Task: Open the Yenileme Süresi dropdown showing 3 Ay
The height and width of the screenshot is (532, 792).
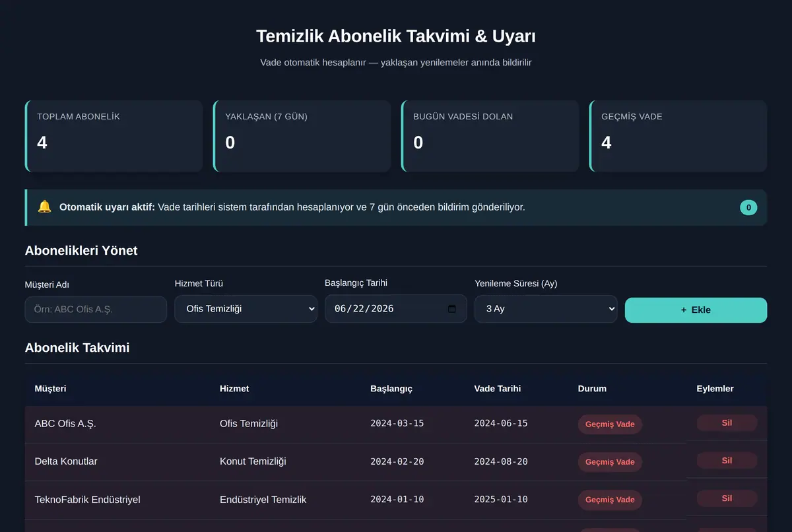Action: point(546,309)
